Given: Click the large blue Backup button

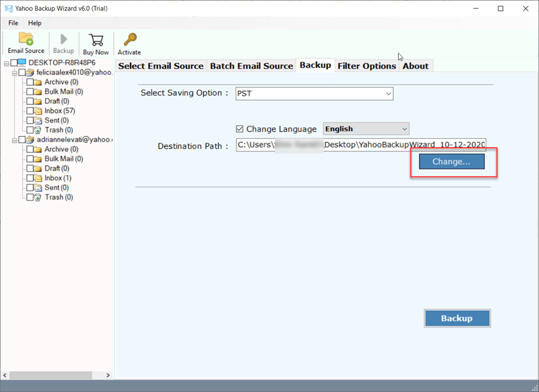Looking at the screenshot, I should point(457,318).
